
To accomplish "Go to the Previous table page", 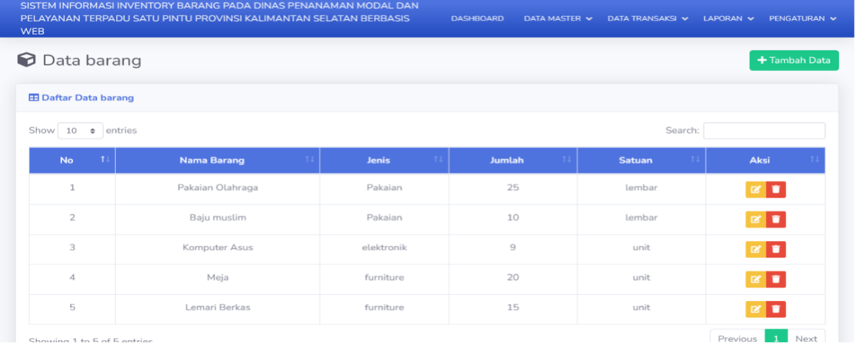I will point(737,337).
